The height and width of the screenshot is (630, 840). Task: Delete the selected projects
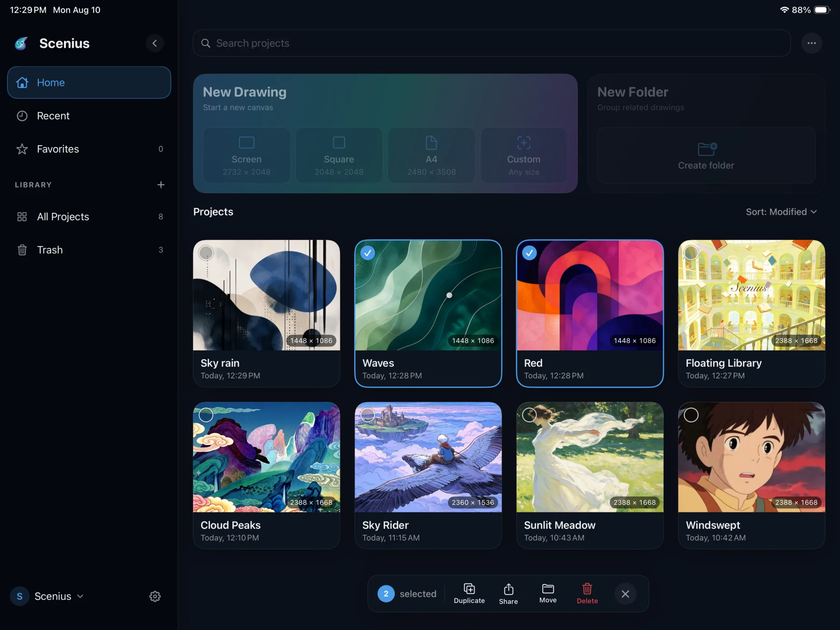[587, 594]
